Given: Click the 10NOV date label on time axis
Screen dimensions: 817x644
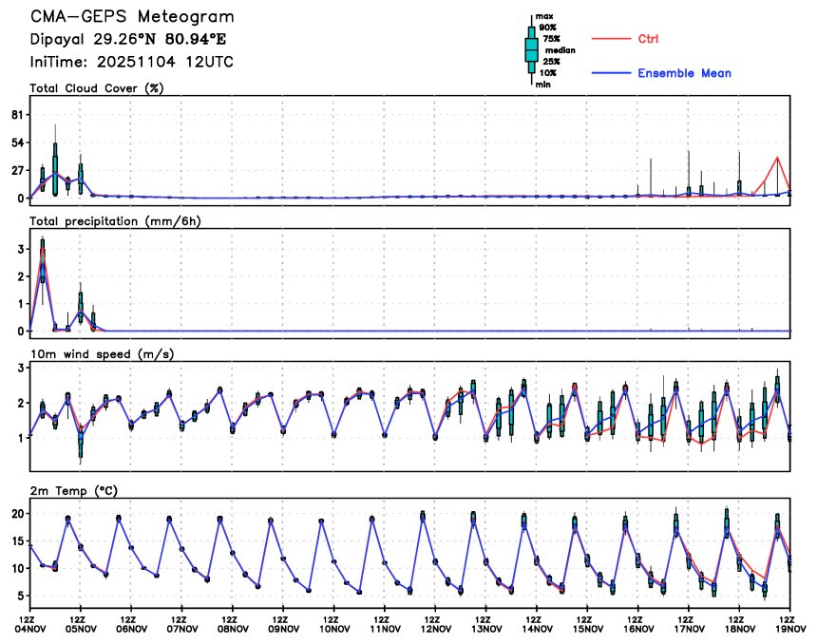Looking at the screenshot, I should [333, 629].
